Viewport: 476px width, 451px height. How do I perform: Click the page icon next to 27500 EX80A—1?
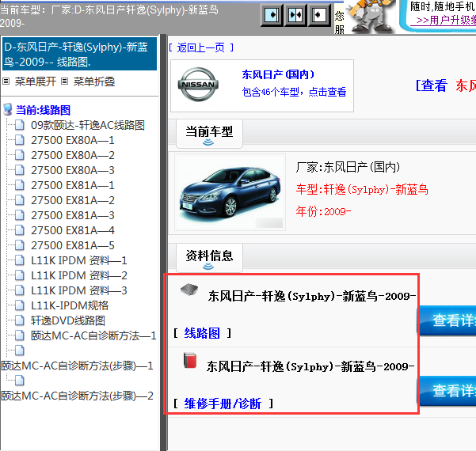[20, 140]
